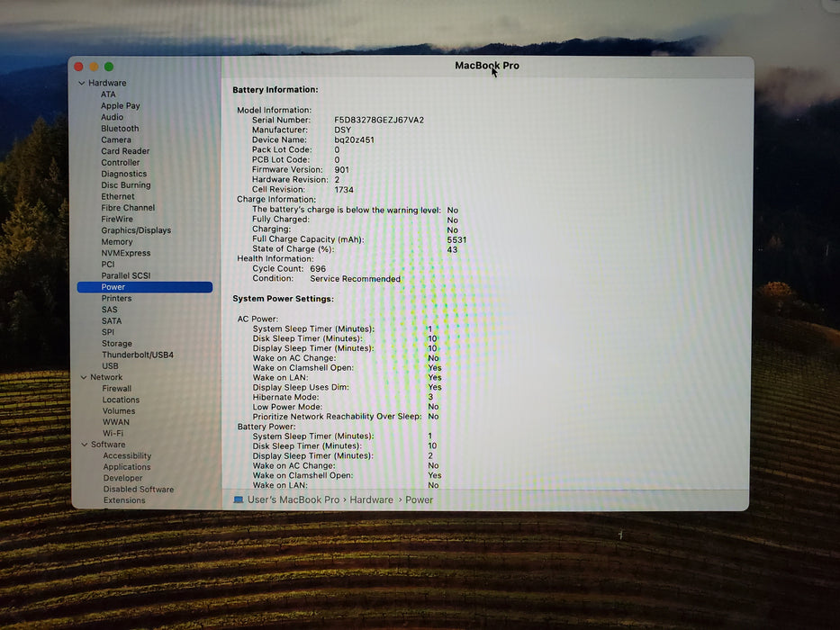Select USB in the sidebar
The image size is (840, 630).
click(x=111, y=366)
